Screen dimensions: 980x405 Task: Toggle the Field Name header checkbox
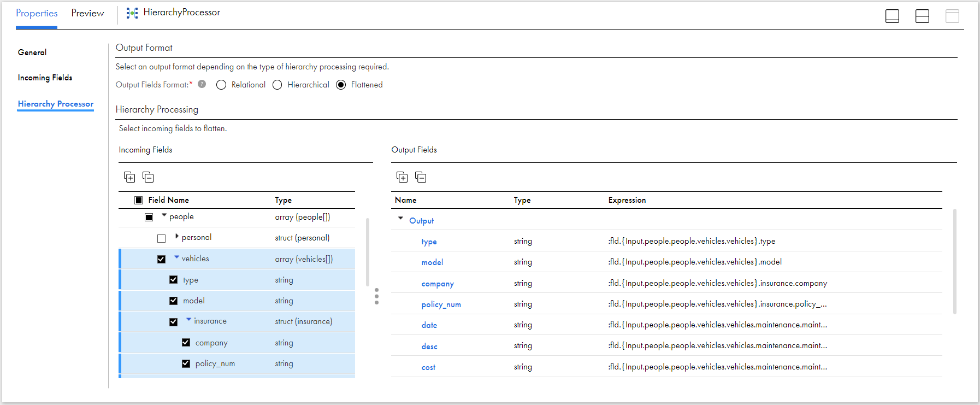point(139,200)
